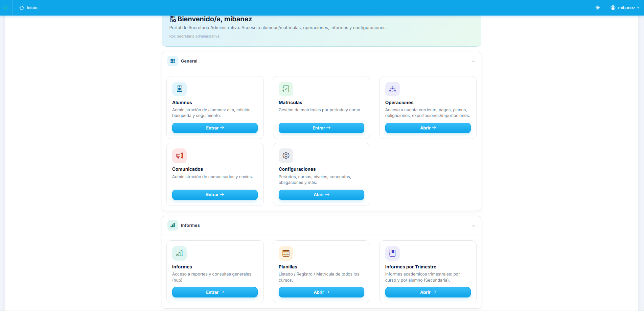
Task: Click the Informes por Trimestre notebook icon
Action: [392, 253]
